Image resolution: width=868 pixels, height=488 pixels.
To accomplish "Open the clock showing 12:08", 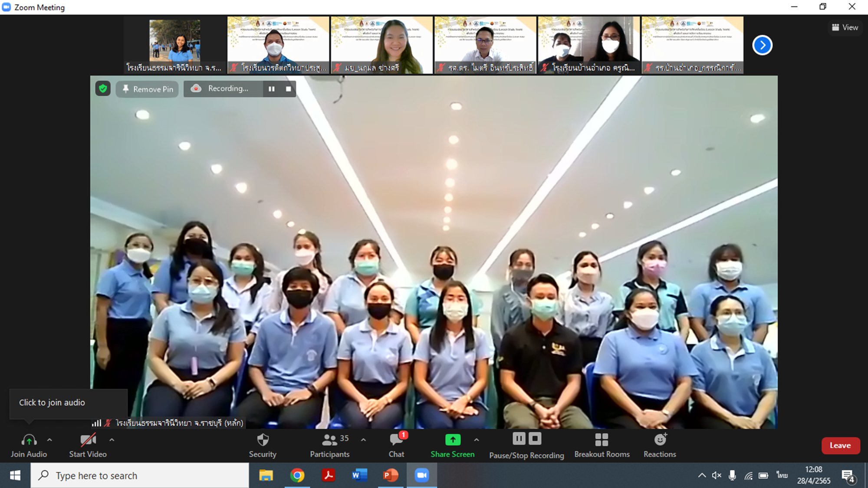I will pos(814,475).
